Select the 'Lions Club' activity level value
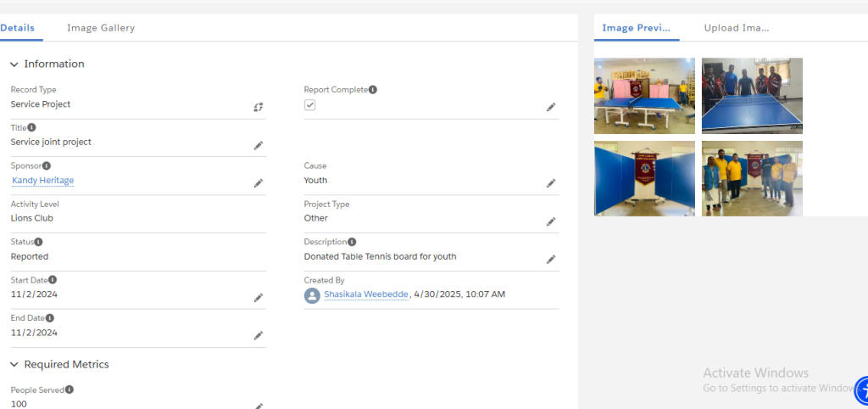The height and width of the screenshot is (409, 868). (x=32, y=218)
